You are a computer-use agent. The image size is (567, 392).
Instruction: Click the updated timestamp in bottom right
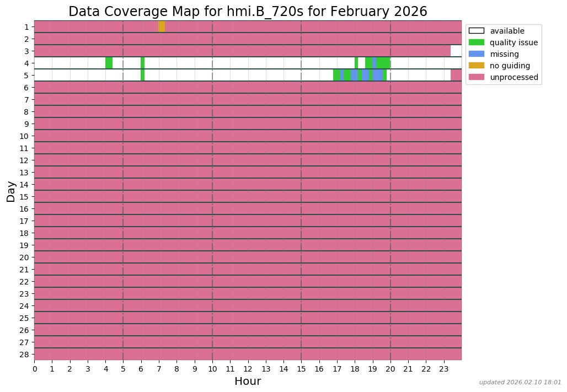pos(520,382)
